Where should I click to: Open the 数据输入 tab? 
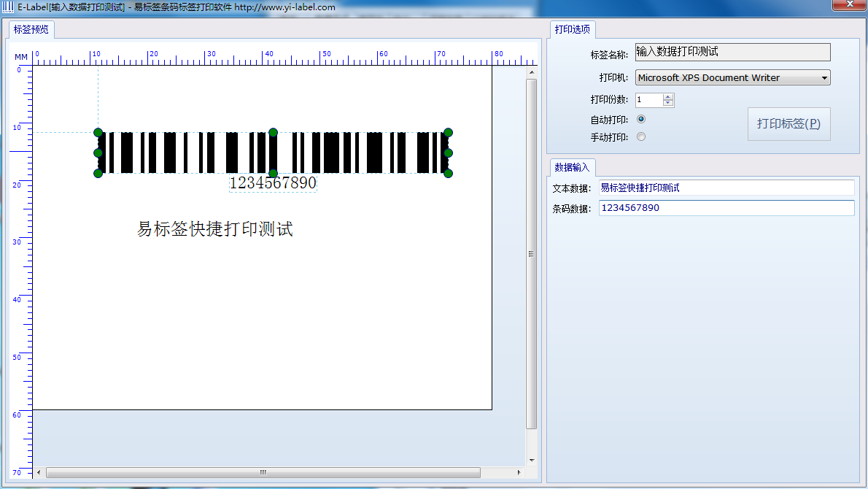[x=572, y=167]
